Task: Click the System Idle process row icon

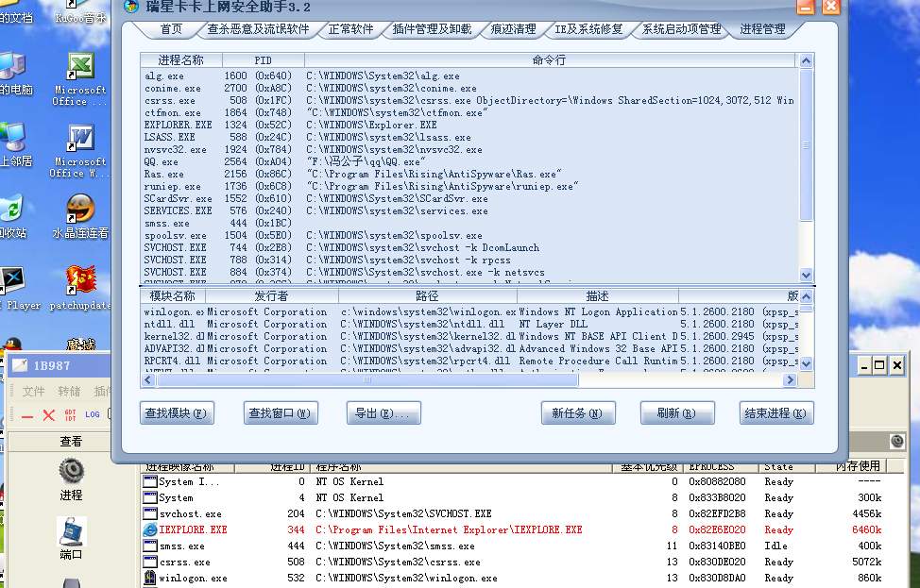Action: pos(150,482)
